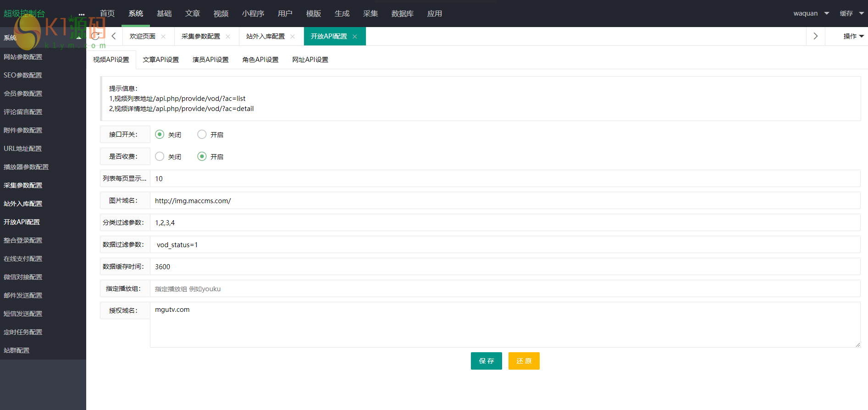Select the 文章API设置 sub-tab
This screenshot has width=868, height=410.
[161, 60]
